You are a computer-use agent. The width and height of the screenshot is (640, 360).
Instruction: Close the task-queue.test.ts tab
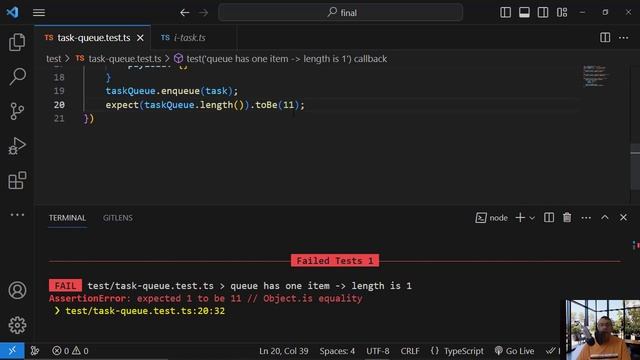tap(140, 38)
